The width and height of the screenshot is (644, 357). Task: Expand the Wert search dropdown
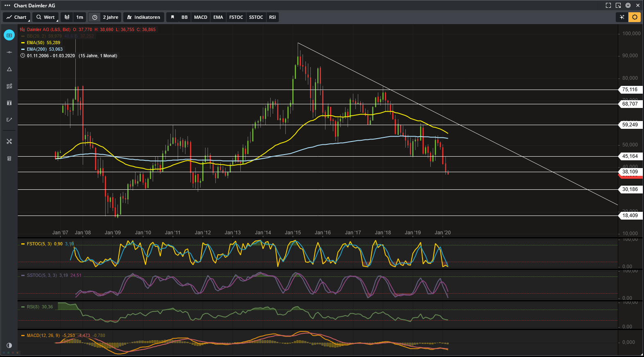point(45,17)
